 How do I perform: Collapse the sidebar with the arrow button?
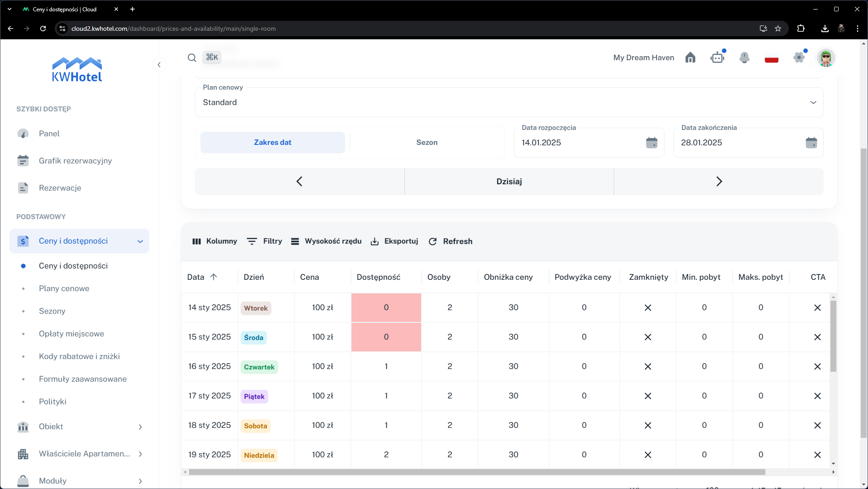[x=159, y=65]
